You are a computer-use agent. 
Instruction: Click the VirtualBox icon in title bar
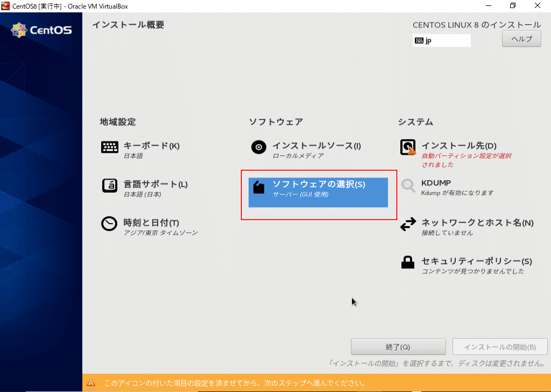tap(5, 6)
